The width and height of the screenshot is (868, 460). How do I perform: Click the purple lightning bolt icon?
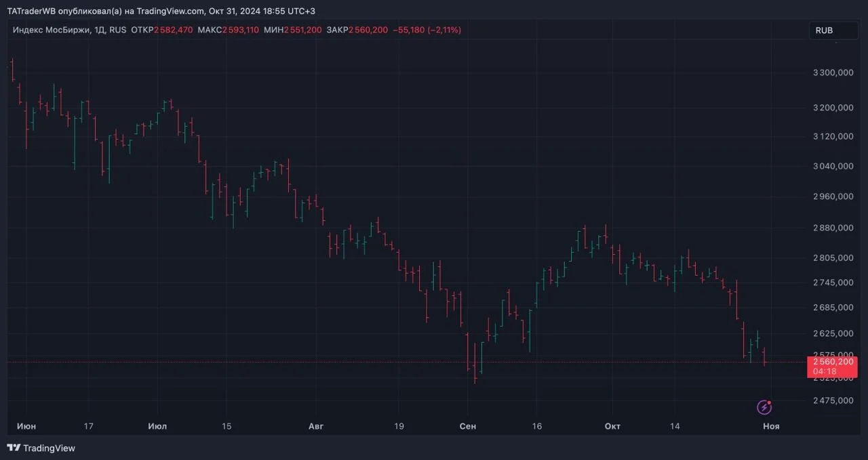click(764, 407)
